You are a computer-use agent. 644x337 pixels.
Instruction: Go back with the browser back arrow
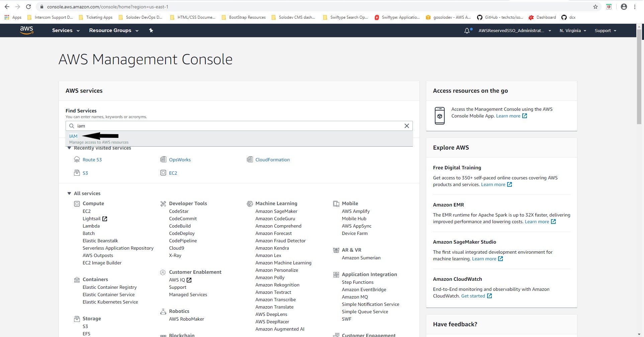(x=7, y=7)
